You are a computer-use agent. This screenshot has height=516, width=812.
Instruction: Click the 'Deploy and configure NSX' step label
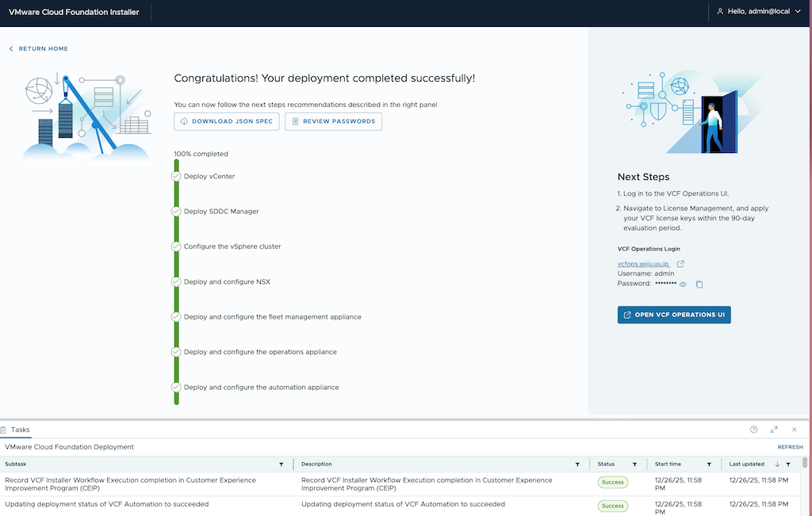[x=227, y=282]
